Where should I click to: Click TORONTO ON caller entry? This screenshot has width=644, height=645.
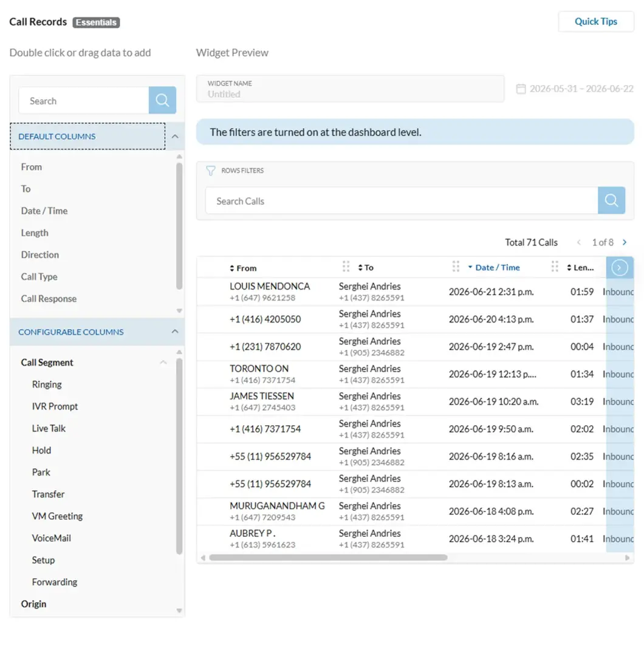click(x=259, y=369)
